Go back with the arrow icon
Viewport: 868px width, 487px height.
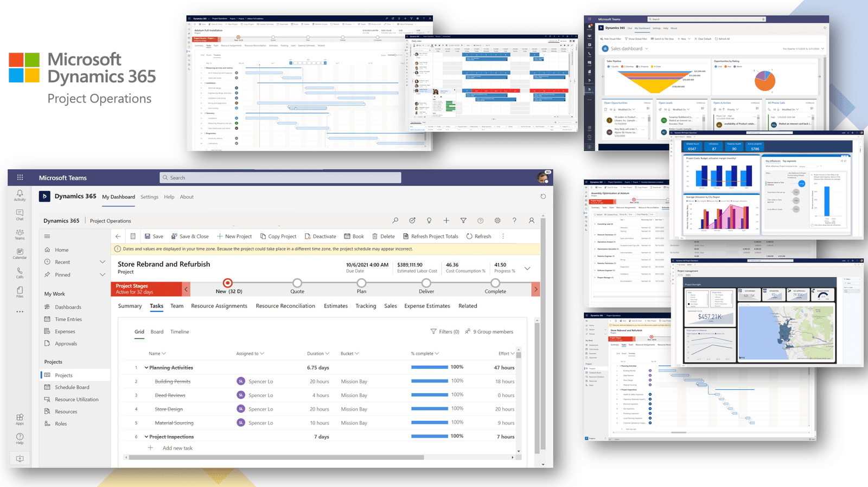(118, 236)
